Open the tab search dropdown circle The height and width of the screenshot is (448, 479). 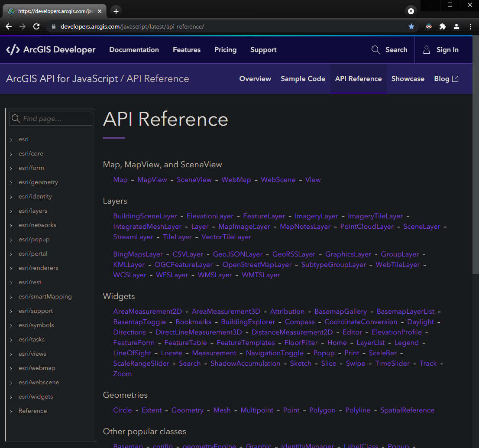411,11
